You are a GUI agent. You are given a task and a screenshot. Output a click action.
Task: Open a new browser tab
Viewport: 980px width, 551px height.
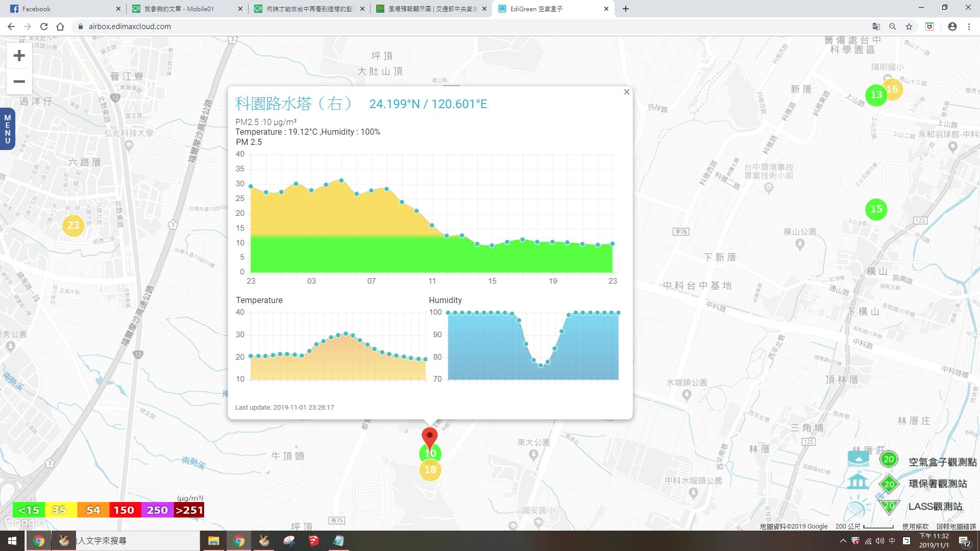626,9
